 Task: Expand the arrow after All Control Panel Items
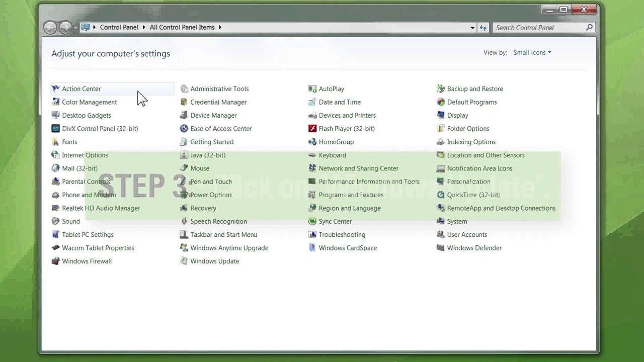tap(220, 28)
